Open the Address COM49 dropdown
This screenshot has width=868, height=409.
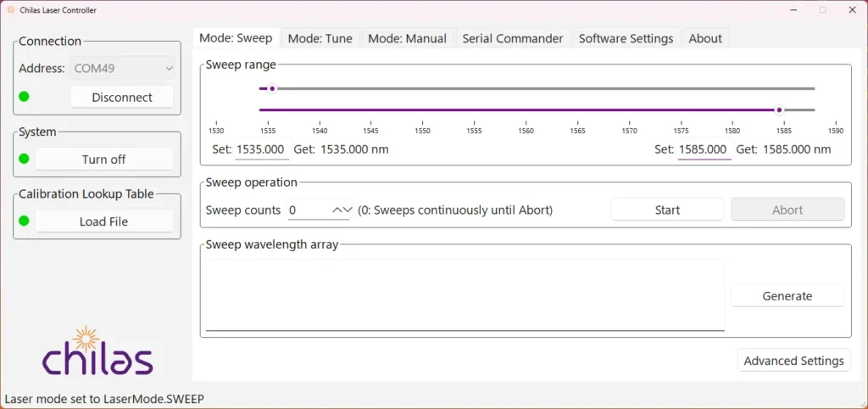coord(122,69)
